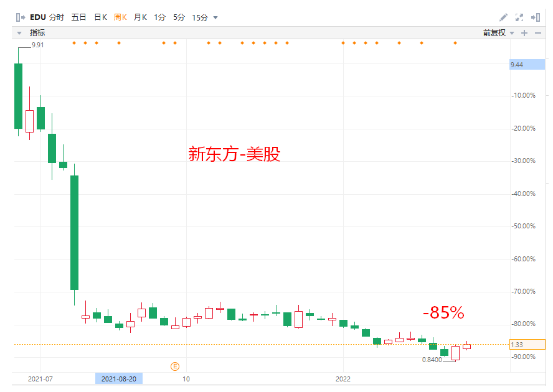The width and height of the screenshot is (553, 392).
Task: Click the 1分 one-minute button
Action: click(x=160, y=17)
